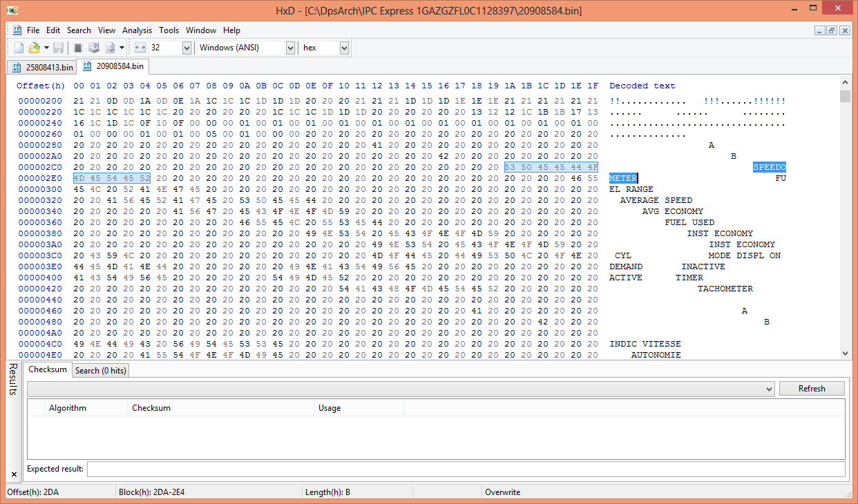Close the inner document window
858x504 pixels.
844,30
